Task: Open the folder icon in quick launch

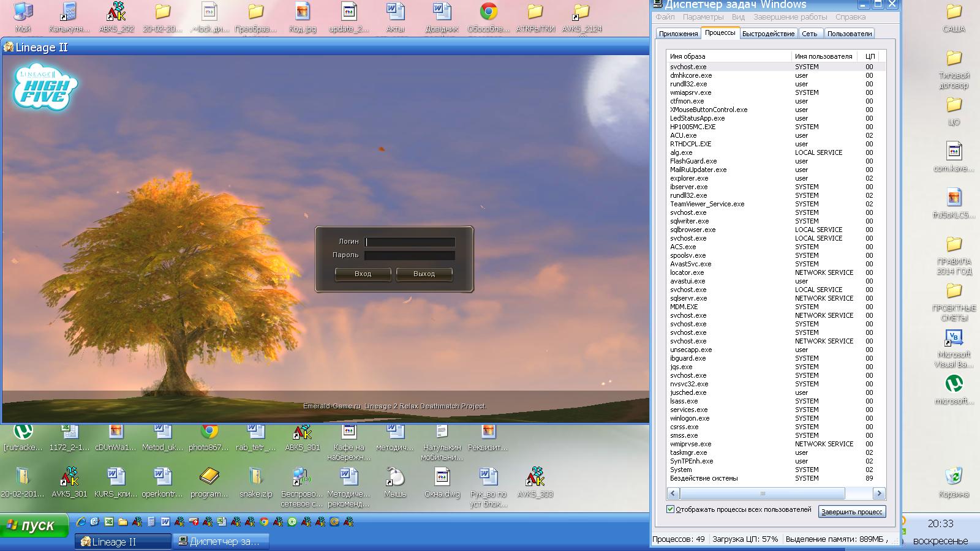Action: tap(123, 522)
